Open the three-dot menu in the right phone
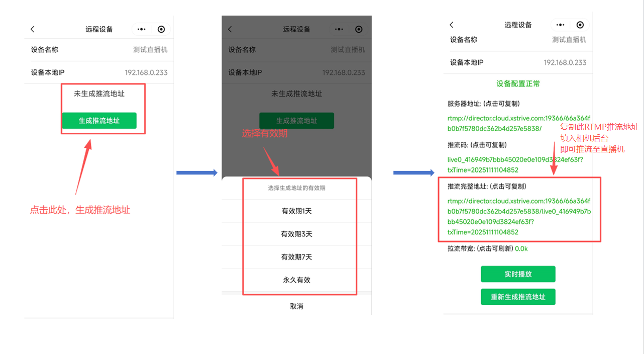The height and width of the screenshot is (354, 644). click(561, 25)
